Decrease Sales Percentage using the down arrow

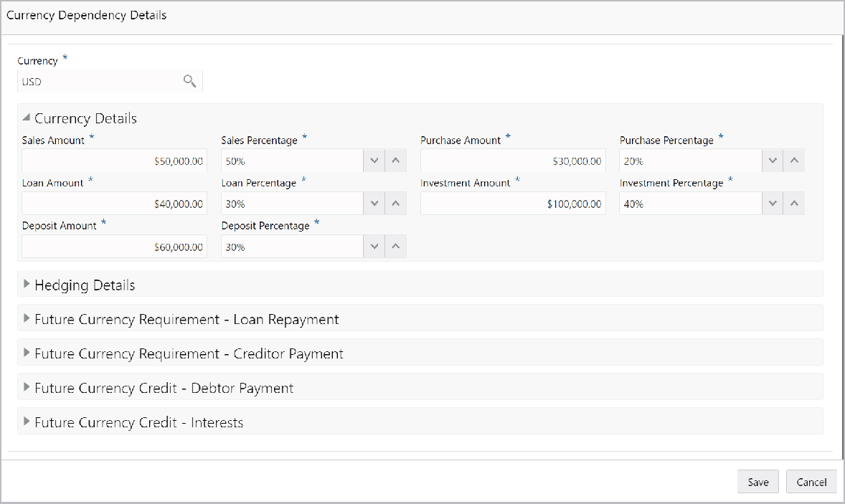tap(374, 160)
